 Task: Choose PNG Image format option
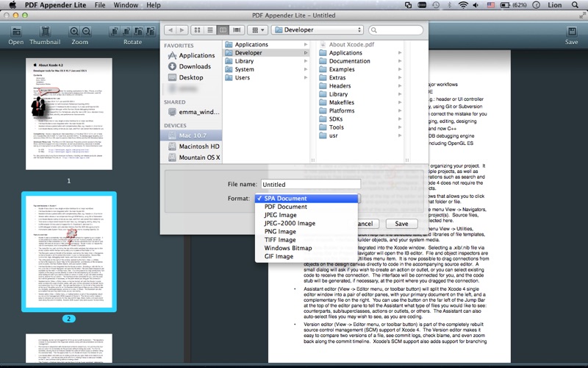point(306,231)
